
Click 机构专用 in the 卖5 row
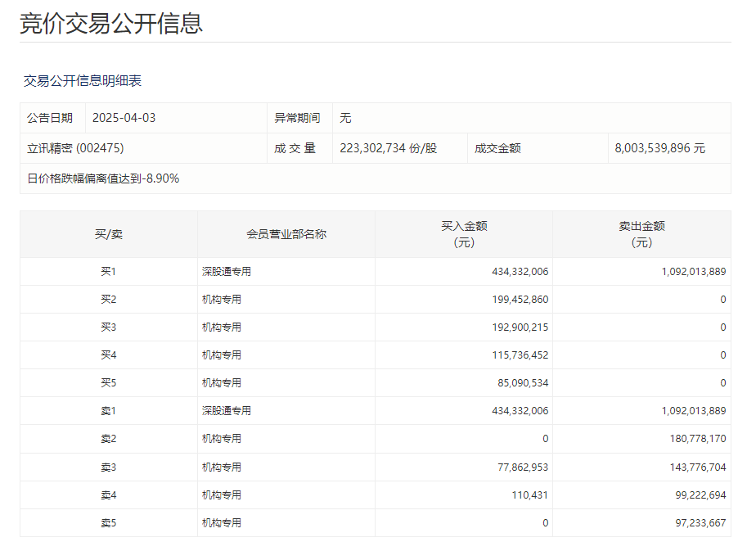(222, 523)
